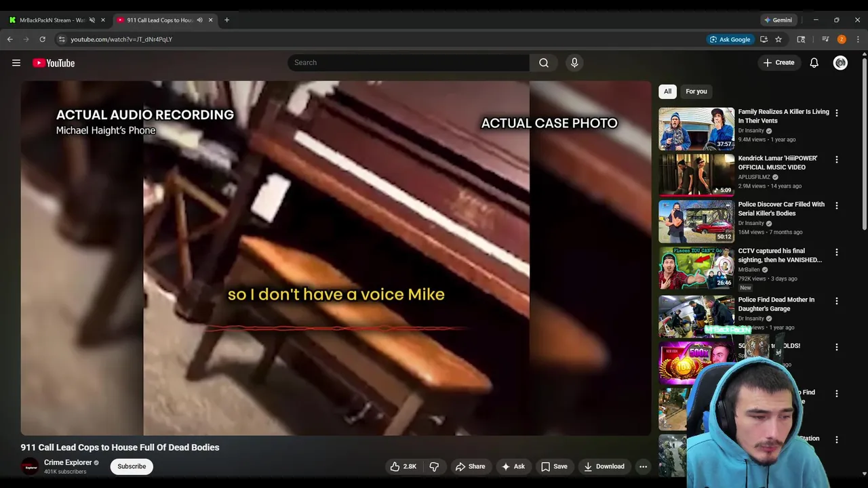Click the Ask button under video

point(513,466)
